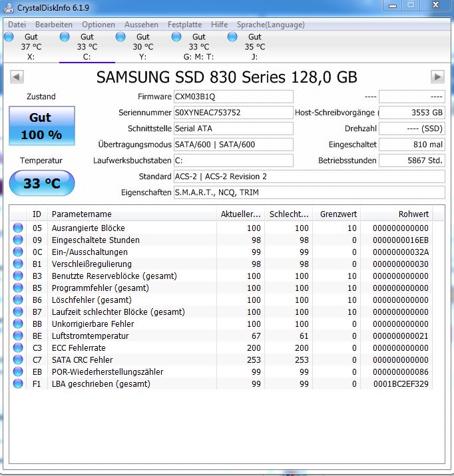Click the SAMSUNG SSD 830 Series title

(227, 77)
